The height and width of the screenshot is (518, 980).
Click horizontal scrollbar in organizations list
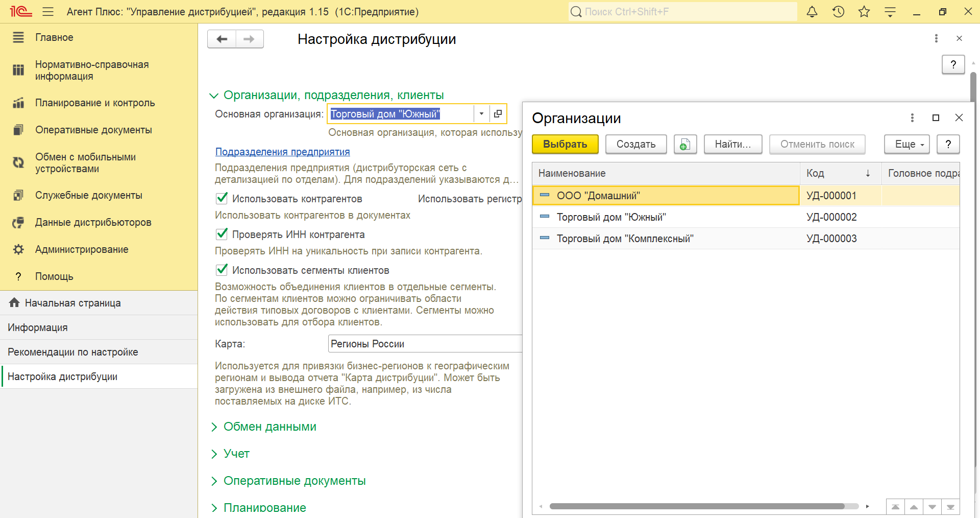(x=697, y=506)
